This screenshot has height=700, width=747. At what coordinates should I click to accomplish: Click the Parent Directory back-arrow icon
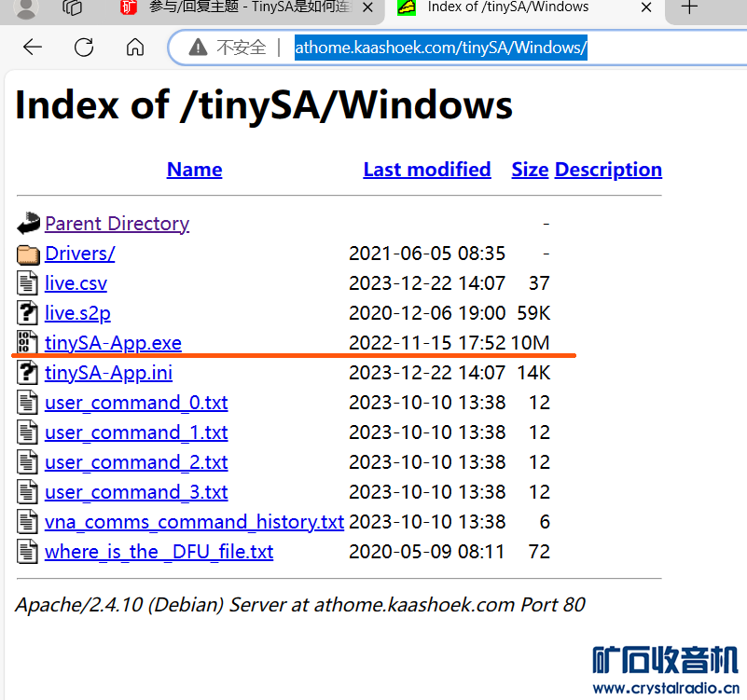(28, 224)
